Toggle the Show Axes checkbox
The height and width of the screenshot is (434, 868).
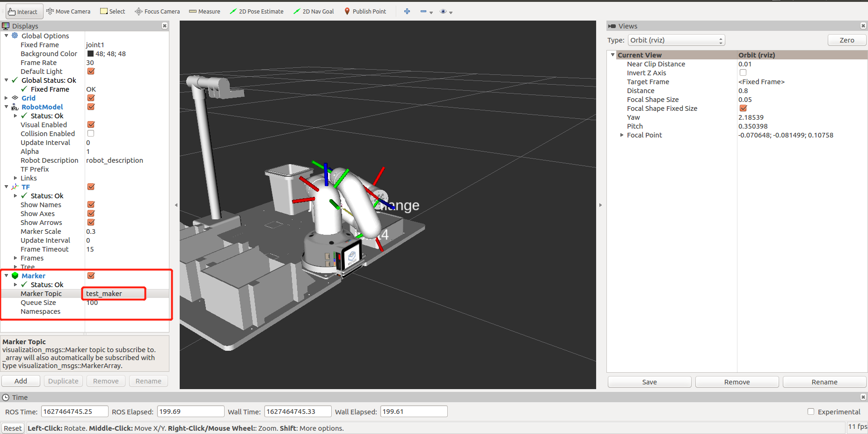click(x=91, y=213)
